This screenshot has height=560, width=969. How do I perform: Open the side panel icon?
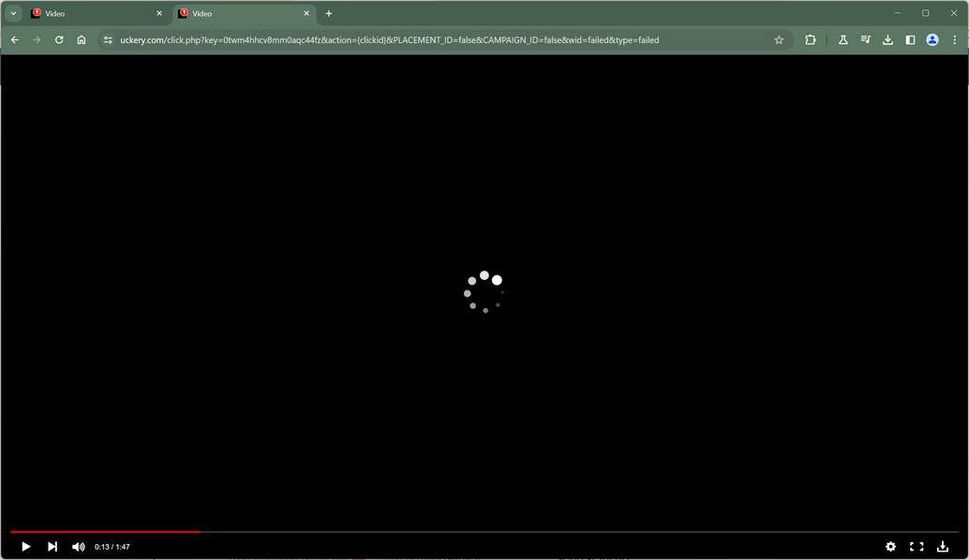(909, 39)
